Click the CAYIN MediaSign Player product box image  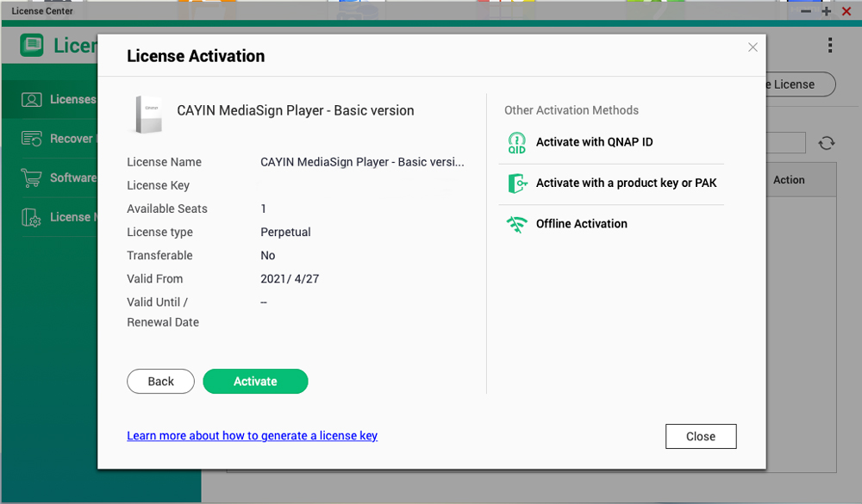(148, 114)
